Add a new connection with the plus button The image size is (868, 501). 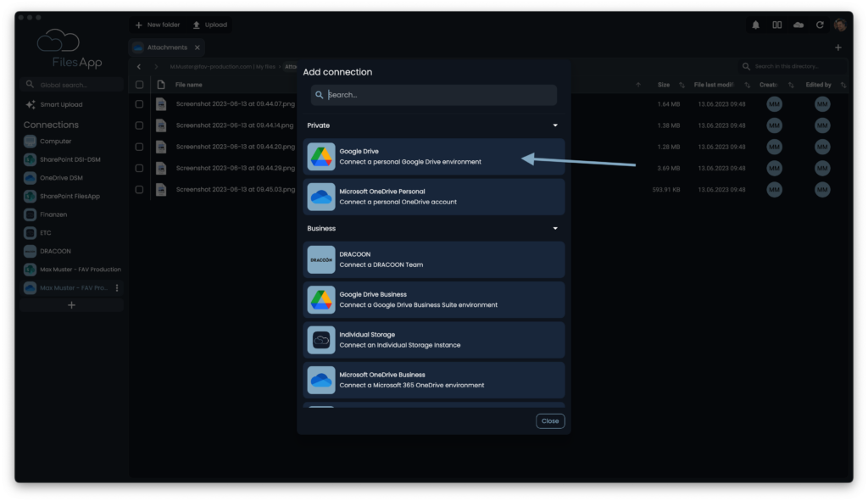point(71,305)
